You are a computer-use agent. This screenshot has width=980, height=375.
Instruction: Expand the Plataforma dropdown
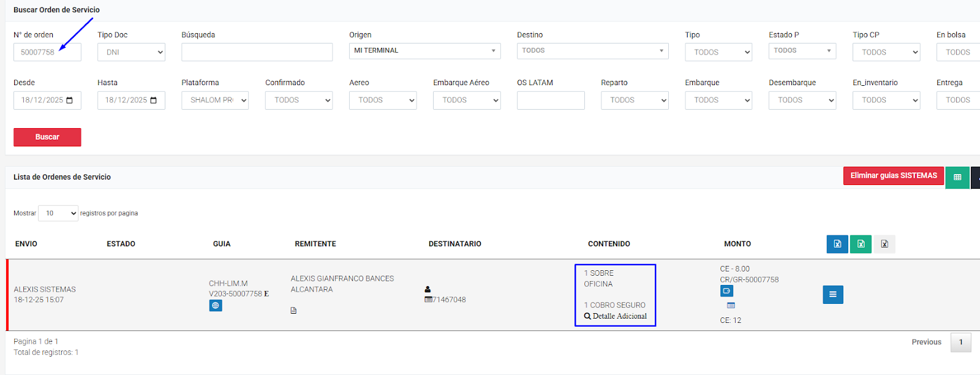tap(215, 100)
